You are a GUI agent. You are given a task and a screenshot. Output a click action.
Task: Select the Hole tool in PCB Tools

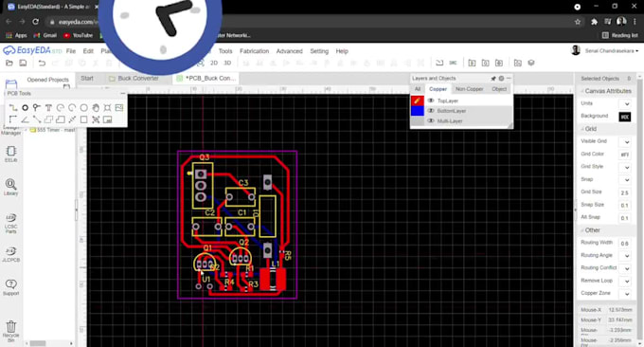tap(107, 108)
